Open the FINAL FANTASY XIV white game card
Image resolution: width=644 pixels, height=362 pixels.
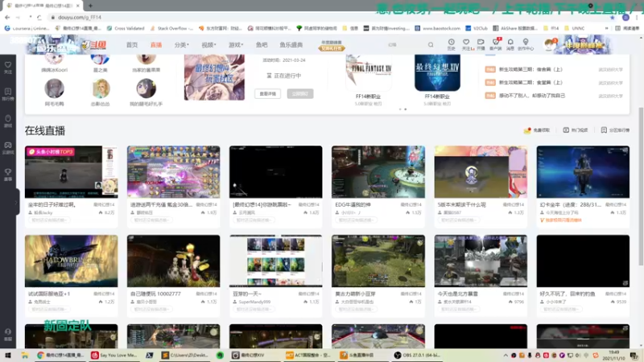pos(369,72)
